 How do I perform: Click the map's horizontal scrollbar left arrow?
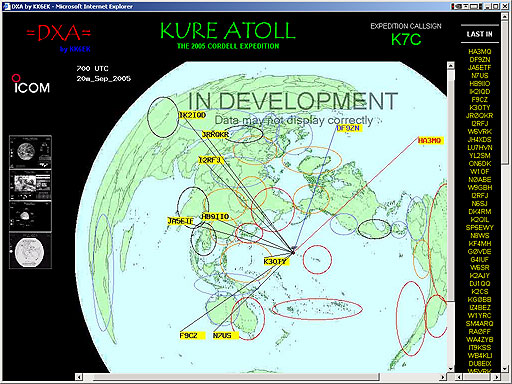point(79,377)
